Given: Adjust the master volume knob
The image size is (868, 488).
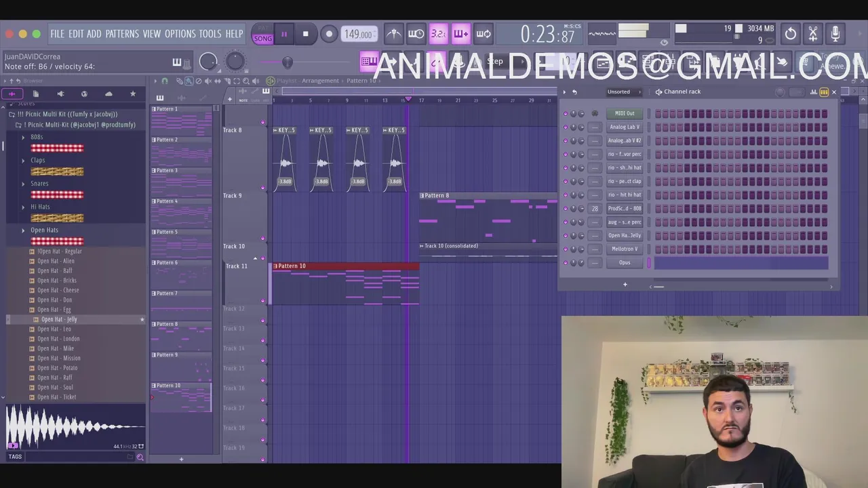Looking at the screenshot, I should pos(208,62).
